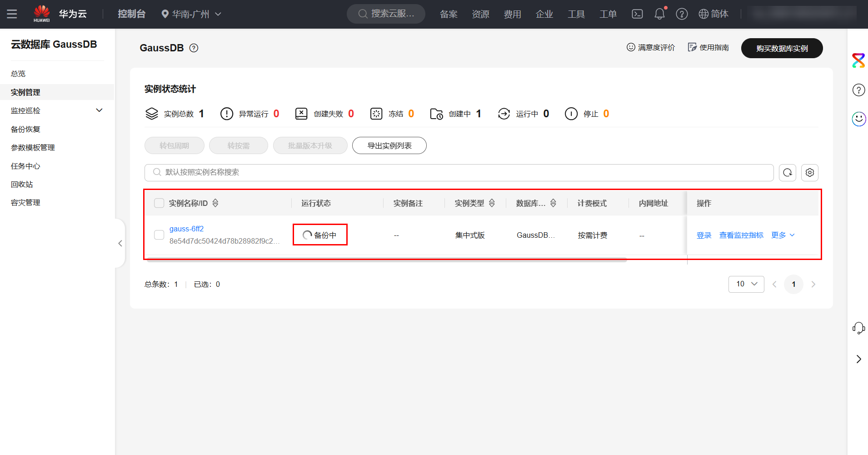Filter by 创建中 status
The height and width of the screenshot is (455, 868).
(456, 114)
